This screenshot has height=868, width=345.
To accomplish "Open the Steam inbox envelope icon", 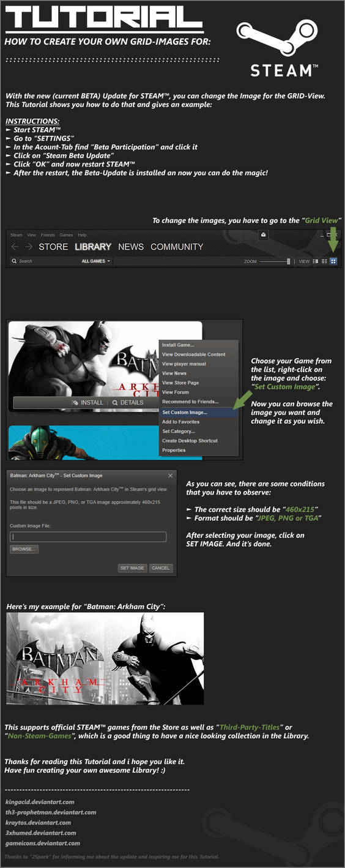I will click(263, 234).
